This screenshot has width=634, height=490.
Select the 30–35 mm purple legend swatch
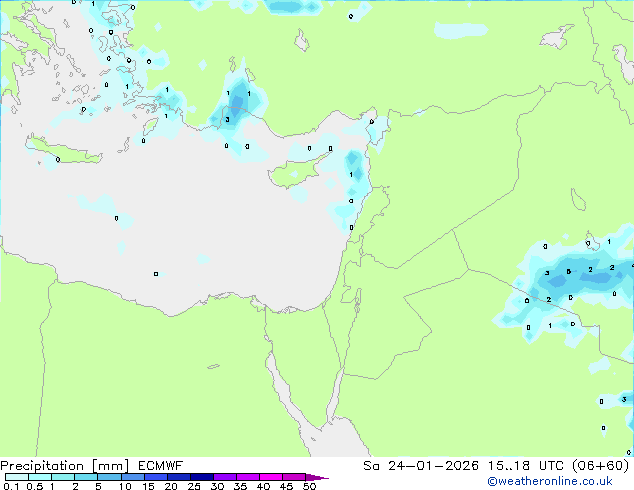[225, 477]
